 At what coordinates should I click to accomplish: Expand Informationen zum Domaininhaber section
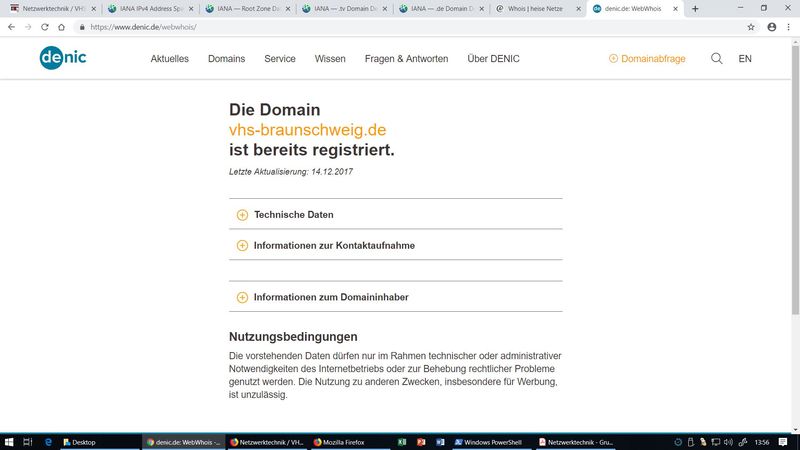point(395,297)
